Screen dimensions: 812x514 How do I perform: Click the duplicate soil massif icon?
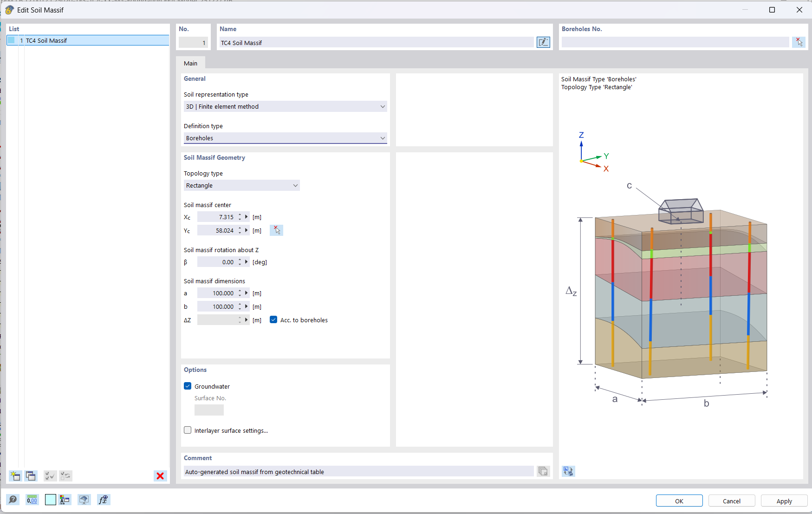31,476
